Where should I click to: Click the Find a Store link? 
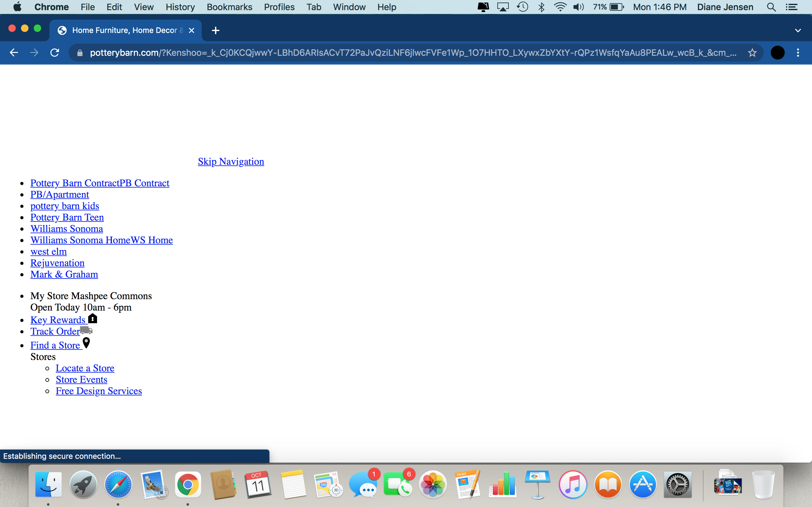(56, 345)
